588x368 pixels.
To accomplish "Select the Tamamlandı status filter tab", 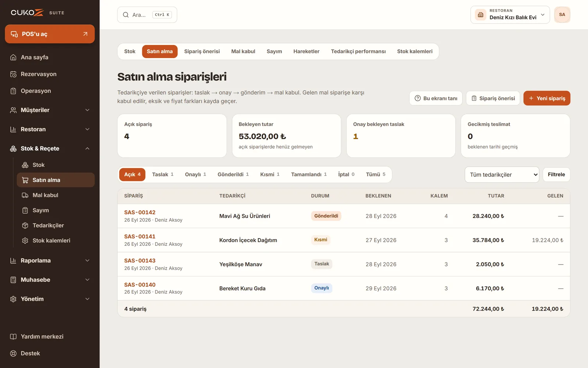I will click(309, 174).
